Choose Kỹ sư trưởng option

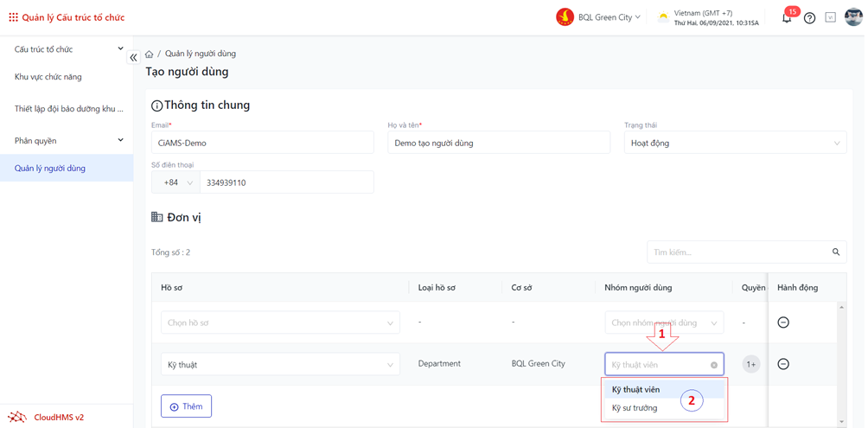635,408
